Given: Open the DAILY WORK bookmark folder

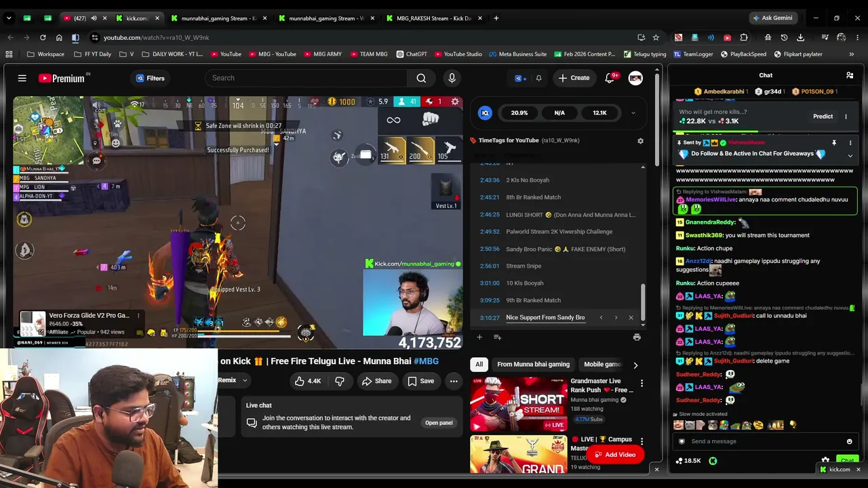Looking at the screenshot, I should click(x=172, y=54).
